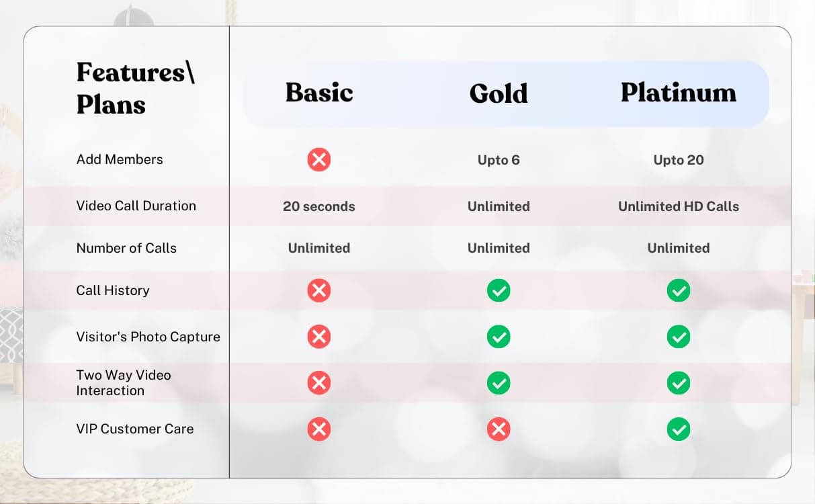
Task: Select the Basic plan header
Action: [x=319, y=93]
